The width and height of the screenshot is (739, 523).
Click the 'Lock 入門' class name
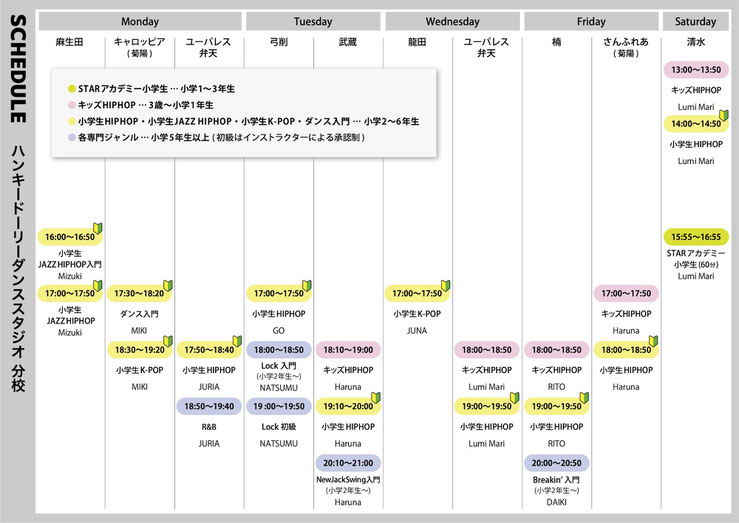point(279,366)
